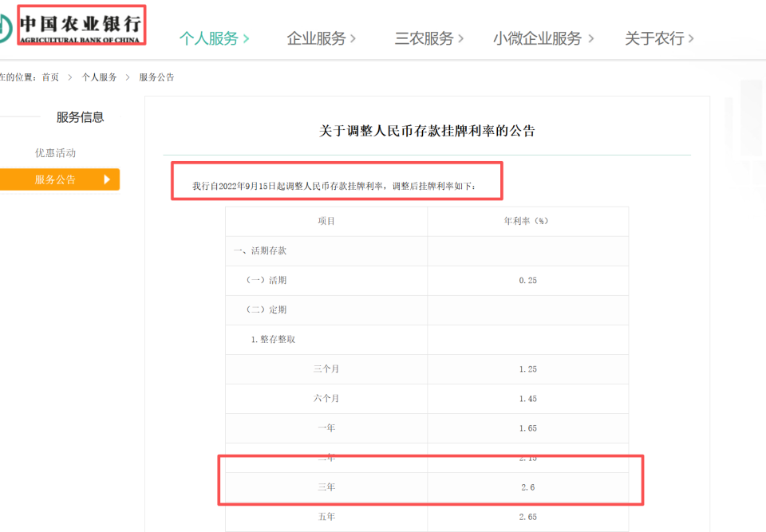
Task: Click the highlighted announcement date sentence
Action: pyautogui.click(x=335, y=186)
